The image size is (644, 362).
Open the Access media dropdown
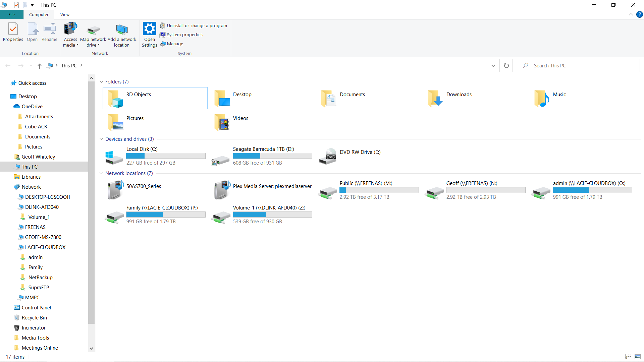click(x=70, y=42)
